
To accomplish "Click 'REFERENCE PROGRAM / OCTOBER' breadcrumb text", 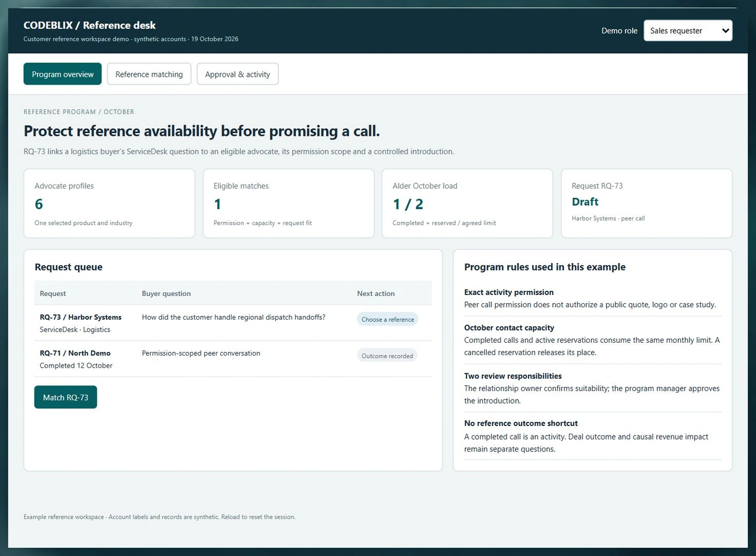I will click(x=79, y=112).
